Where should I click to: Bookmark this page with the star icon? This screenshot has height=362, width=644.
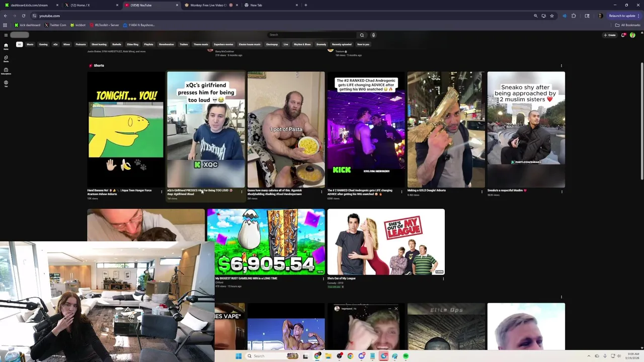click(552, 16)
